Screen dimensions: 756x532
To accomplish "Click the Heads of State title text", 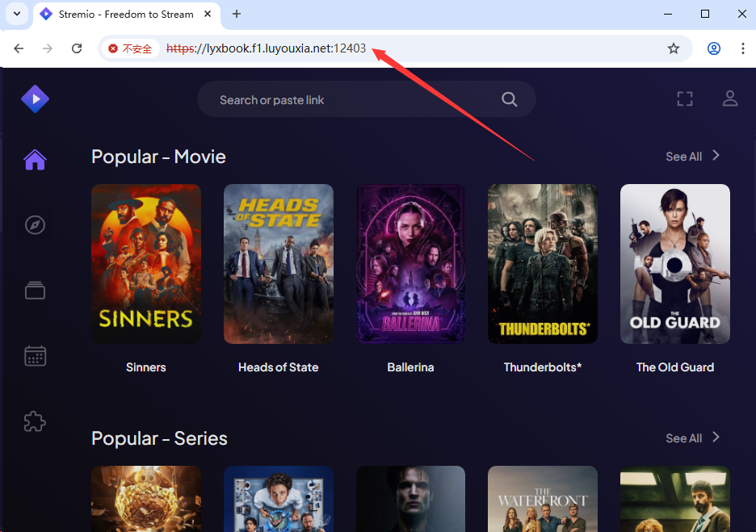I will 278,367.
